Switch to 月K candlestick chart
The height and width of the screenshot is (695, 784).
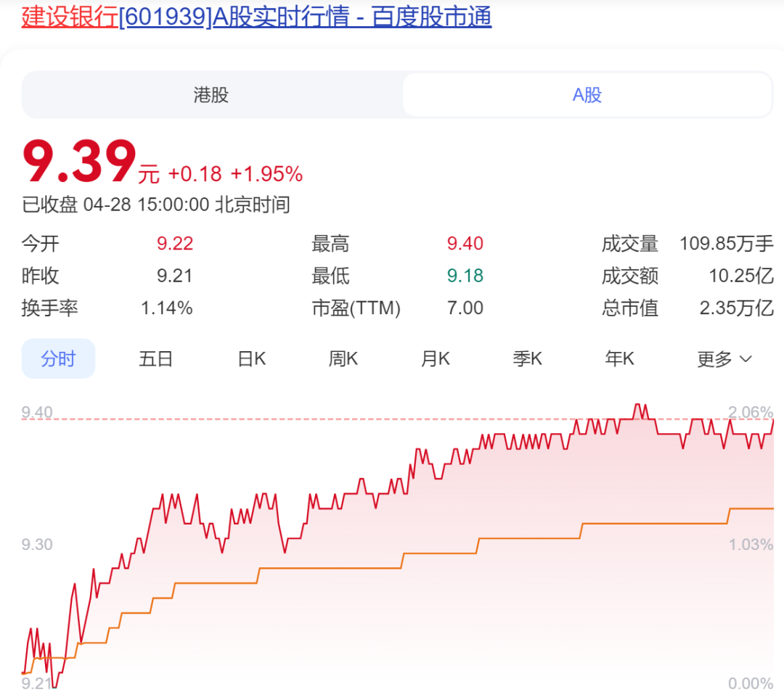pos(436,358)
